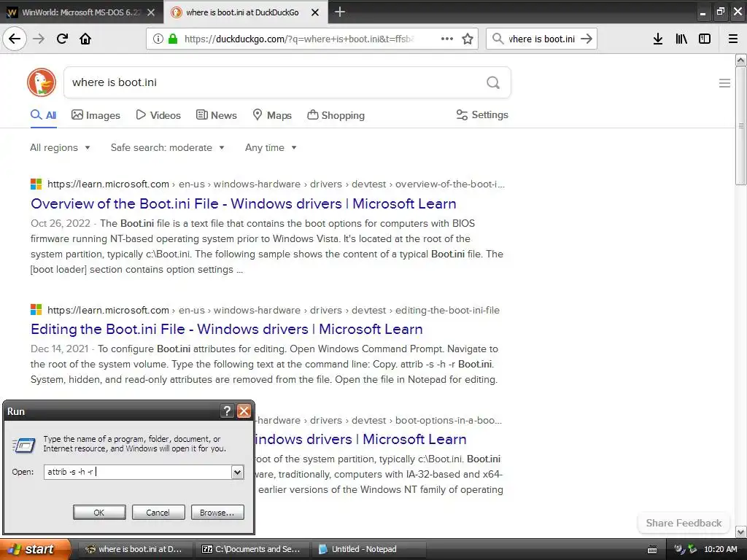
Task: Expand Safe search: moderate dropdown
Action: pyautogui.click(x=167, y=147)
